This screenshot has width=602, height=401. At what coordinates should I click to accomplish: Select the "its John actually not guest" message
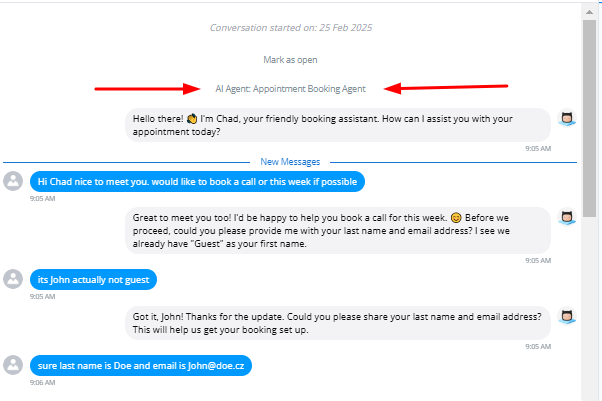[x=93, y=278]
